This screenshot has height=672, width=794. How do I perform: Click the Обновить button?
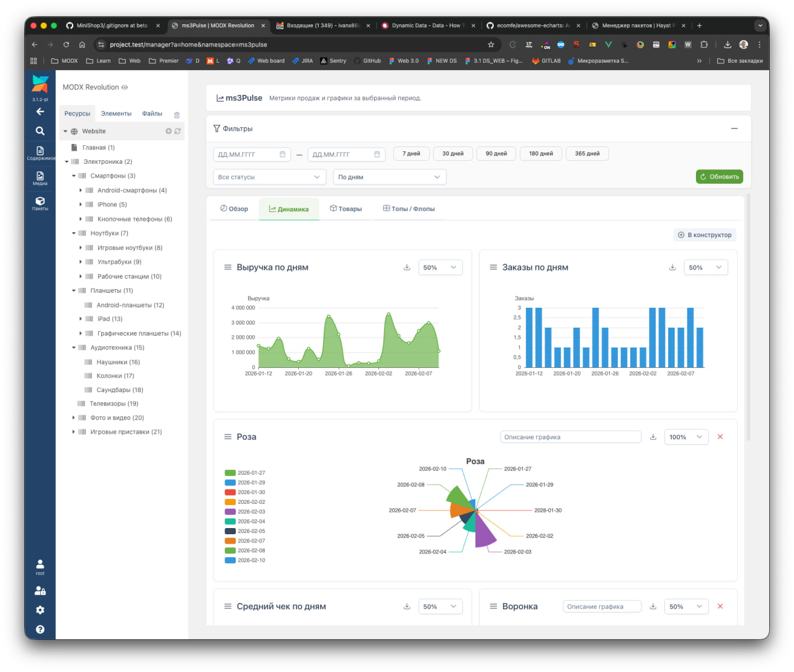[719, 177]
